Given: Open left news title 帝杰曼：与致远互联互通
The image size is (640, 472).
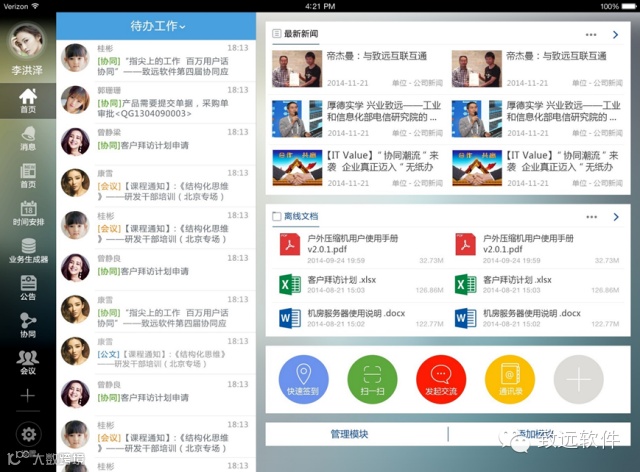Looking at the screenshot, I should click(376, 56).
